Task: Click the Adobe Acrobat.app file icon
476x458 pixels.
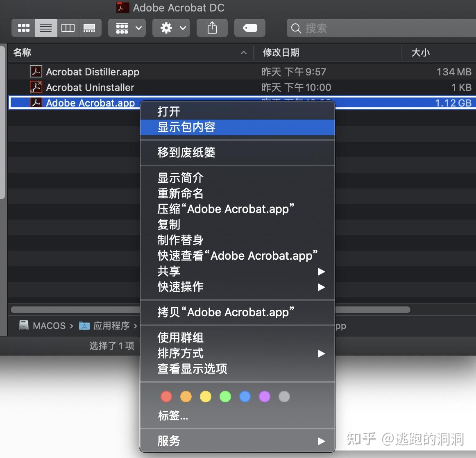Action: (36, 103)
